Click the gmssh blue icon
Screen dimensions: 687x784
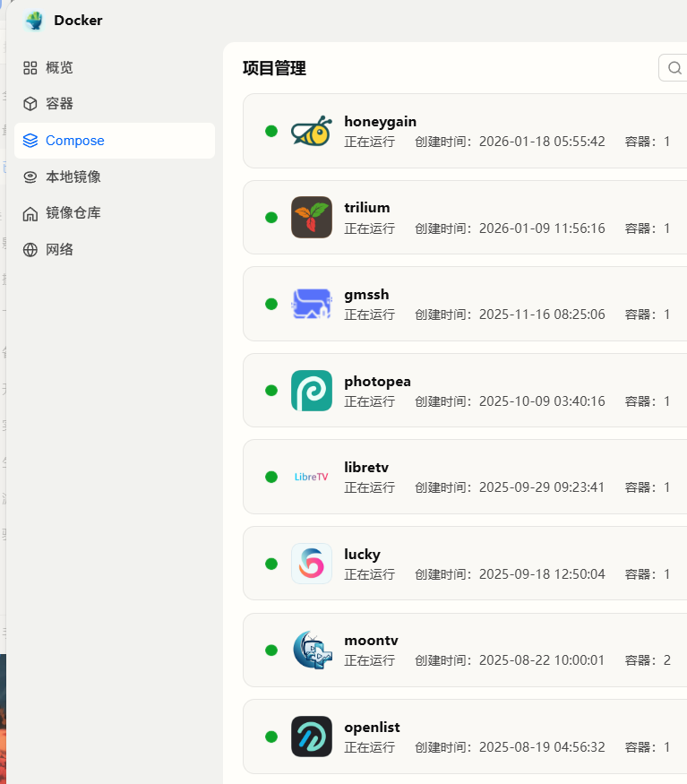312,304
